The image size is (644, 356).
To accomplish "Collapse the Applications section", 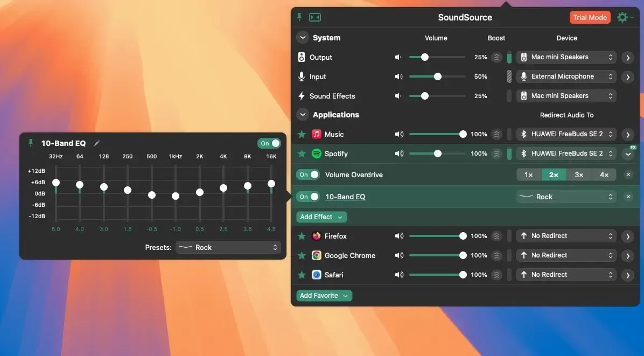I will click(303, 115).
